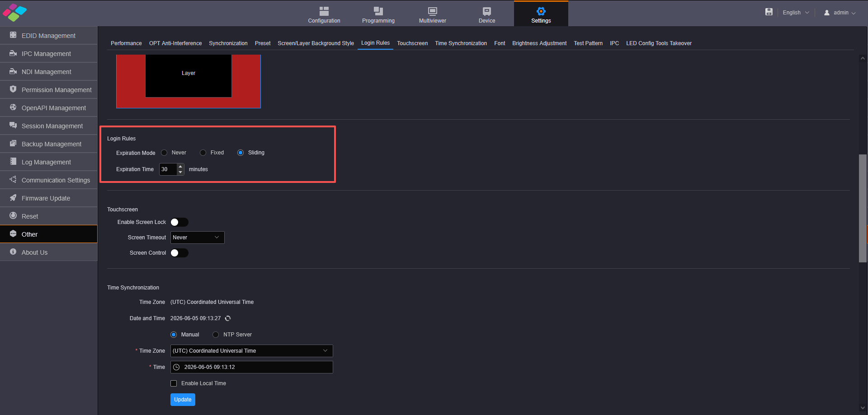Screen dimensions: 868x415
Task: Click the Backup Management sidebar icon
Action: point(13,144)
